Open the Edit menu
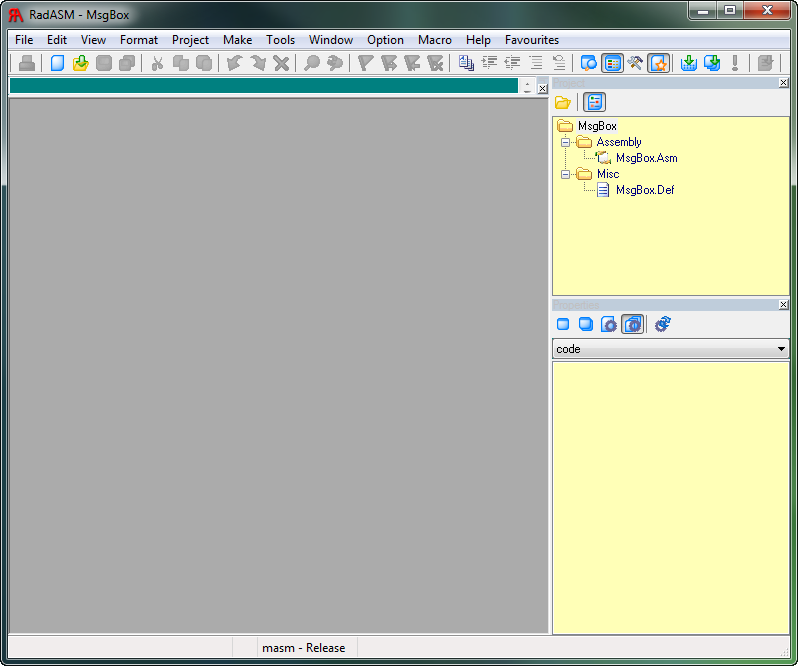The image size is (798, 666). tap(57, 40)
